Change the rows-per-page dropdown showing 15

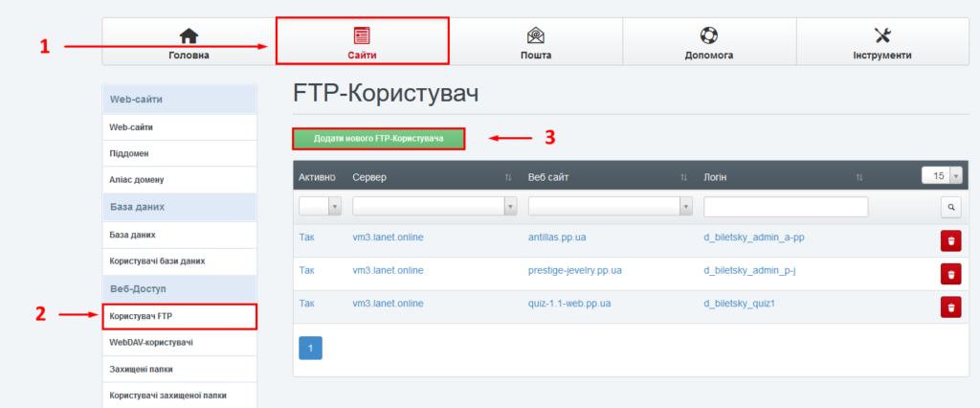click(x=942, y=175)
